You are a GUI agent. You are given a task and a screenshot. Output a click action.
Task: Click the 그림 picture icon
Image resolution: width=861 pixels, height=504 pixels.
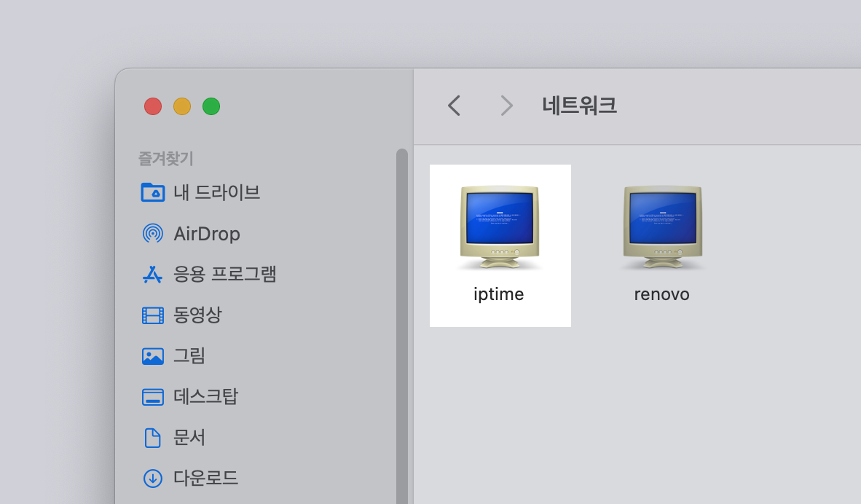[153, 356]
